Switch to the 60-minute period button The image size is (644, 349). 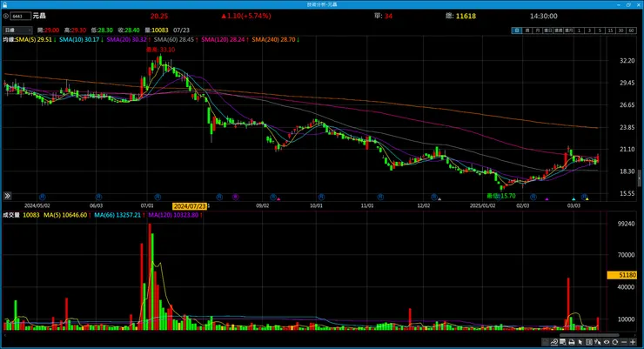tap(631, 30)
